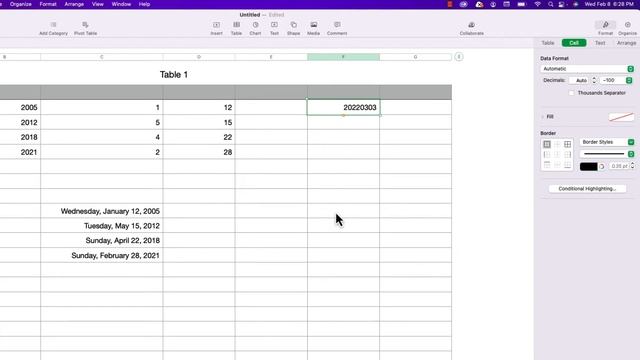This screenshot has height=360, width=640.
Task: Click the Table 1 title
Action: [x=173, y=75]
